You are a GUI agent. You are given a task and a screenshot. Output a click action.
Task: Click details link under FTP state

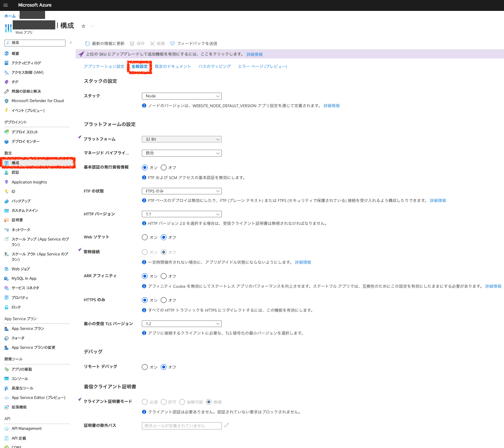438,201
